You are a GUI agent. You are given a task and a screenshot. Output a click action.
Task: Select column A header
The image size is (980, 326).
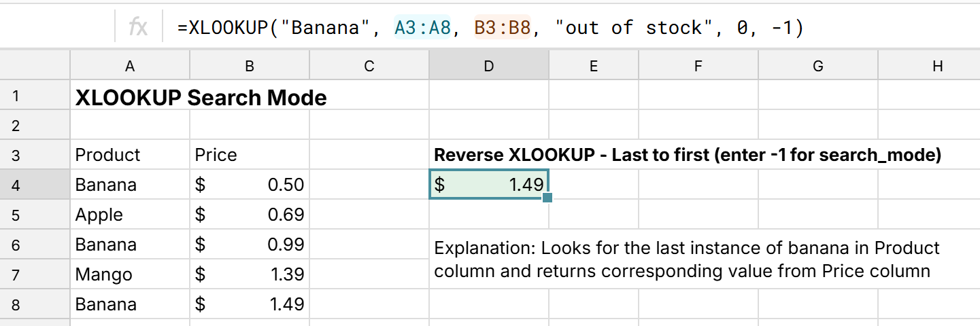coord(129,66)
